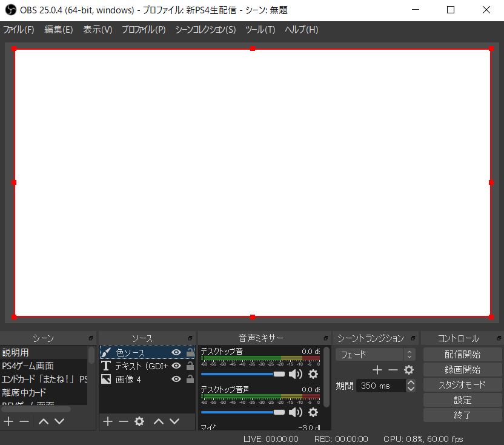Mute the デスクトップ音 channel
Viewport: 504px width, 445px height.
pyautogui.click(x=296, y=374)
